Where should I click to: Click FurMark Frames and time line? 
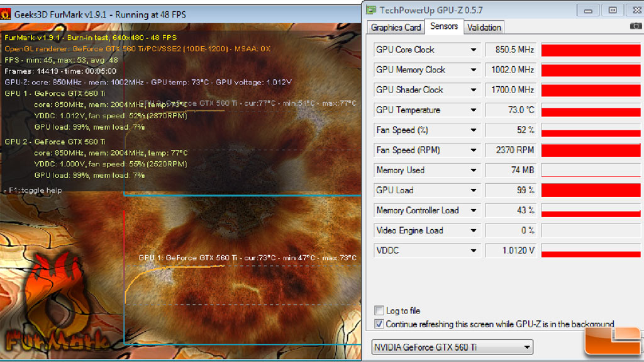(60, 71)
